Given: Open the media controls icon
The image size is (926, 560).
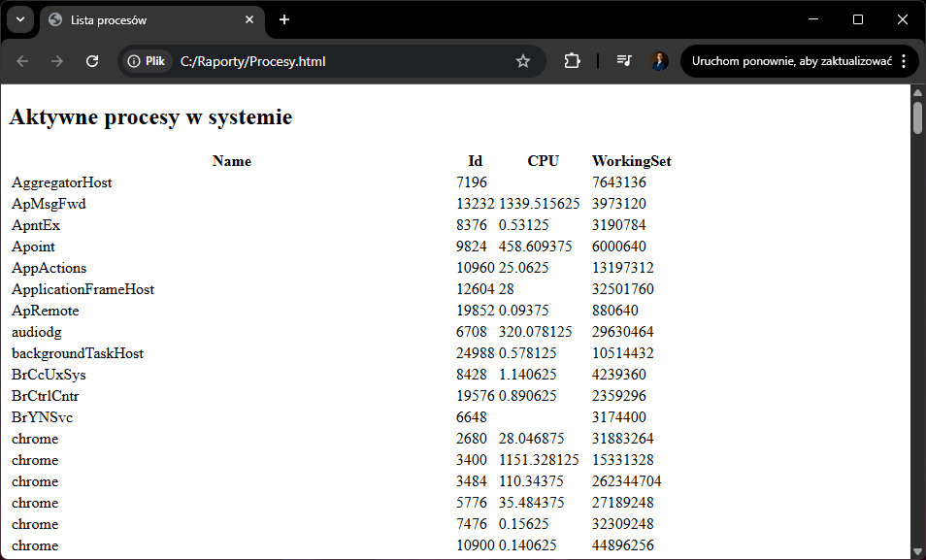Looking at the screenshot, I should pos(624,61).
